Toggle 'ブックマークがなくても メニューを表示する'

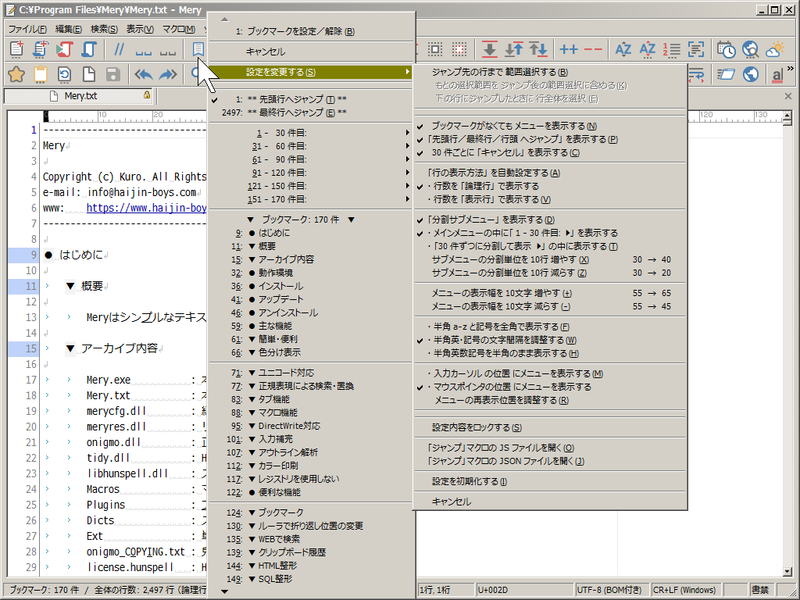point(548,126)
